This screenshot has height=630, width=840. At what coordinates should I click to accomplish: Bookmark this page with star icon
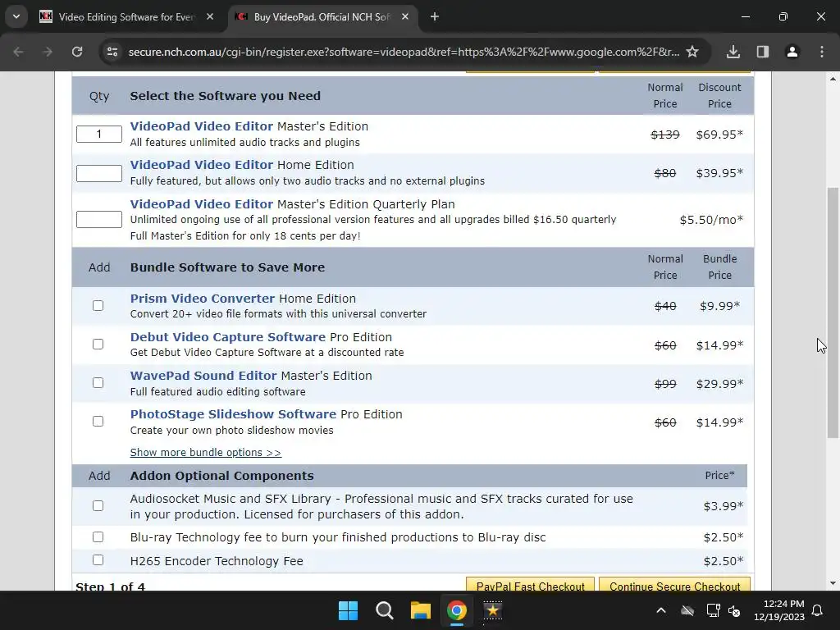[692, 52]
